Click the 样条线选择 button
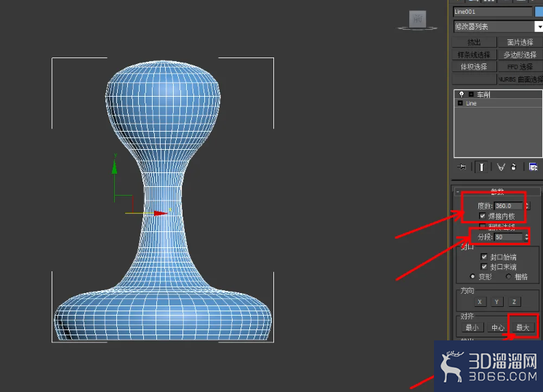This screenshot has width=543, height=392. 474,55
